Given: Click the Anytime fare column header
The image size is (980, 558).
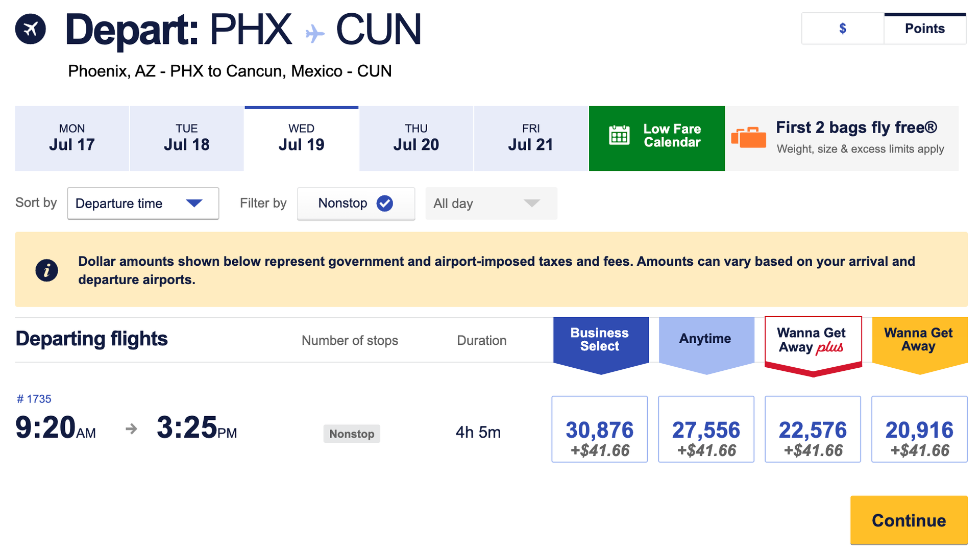Looking at the screenshot, I should tap(705, 339).
